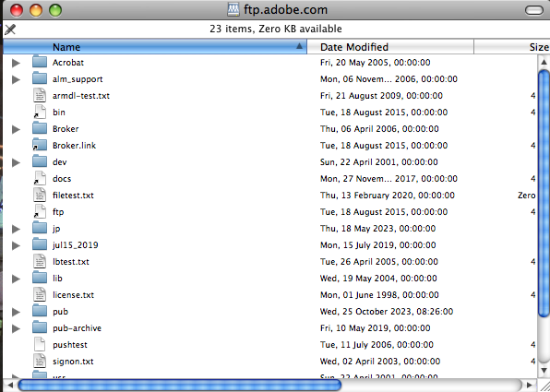
Task: Click the Zero size value for filetest.txt
Action: coord(527,196)
